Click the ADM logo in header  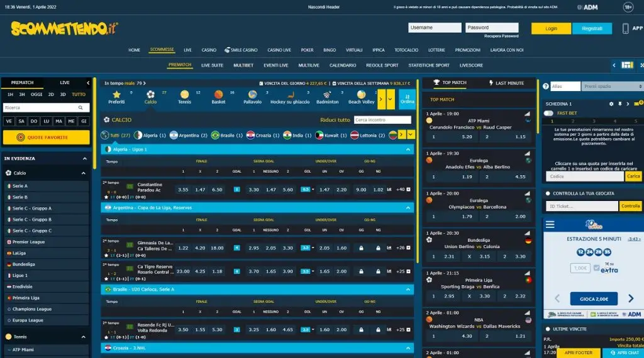point(588,7)
